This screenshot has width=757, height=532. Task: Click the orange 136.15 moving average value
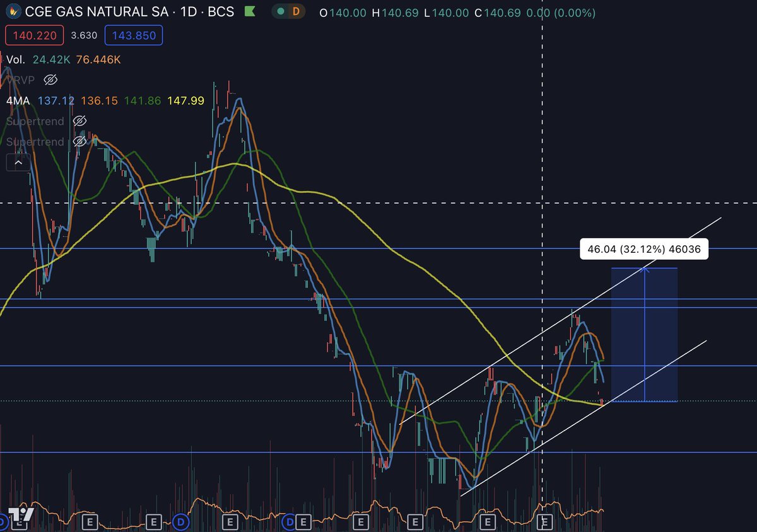tap(100, 100)
